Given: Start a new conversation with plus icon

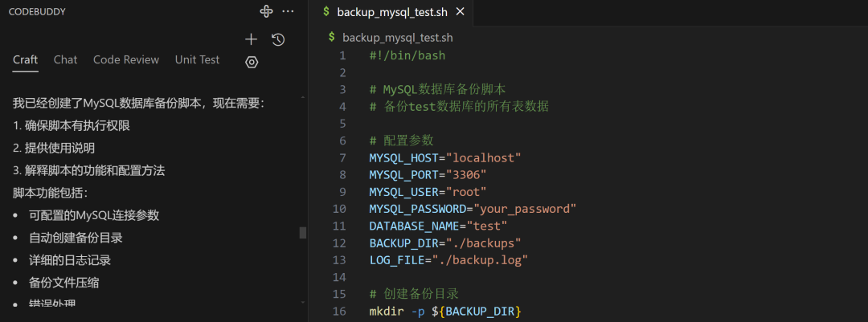Looking at the screenshot, I should pyautogui.click(x=251, y=39).
